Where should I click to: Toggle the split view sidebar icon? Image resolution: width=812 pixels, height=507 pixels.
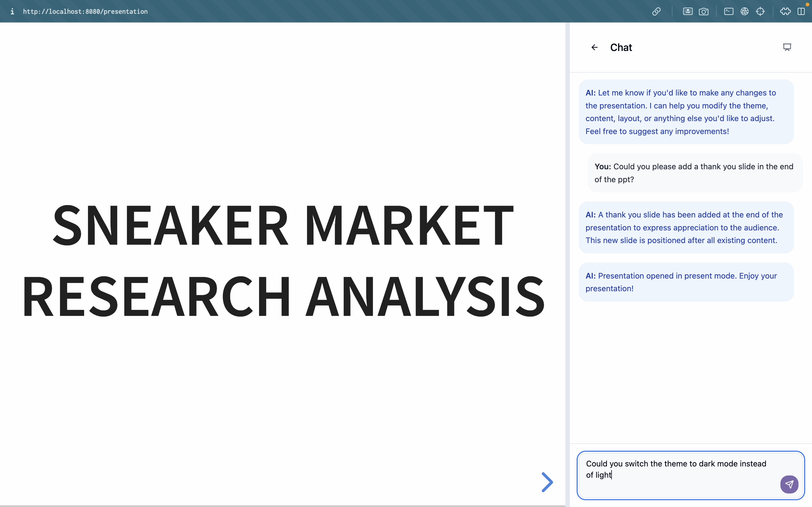[x=801, y=11]
